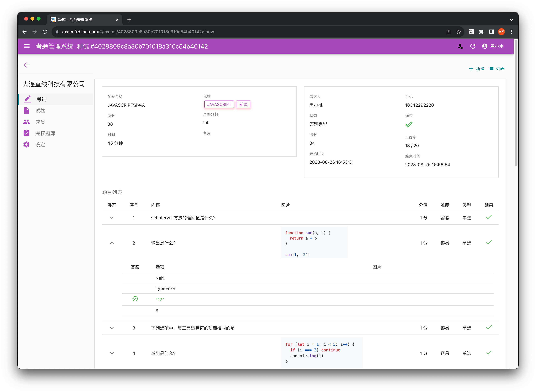Viewport: 536px width, 392px height.
Task: Click the 列表 button
Action: tap(496, 69)
